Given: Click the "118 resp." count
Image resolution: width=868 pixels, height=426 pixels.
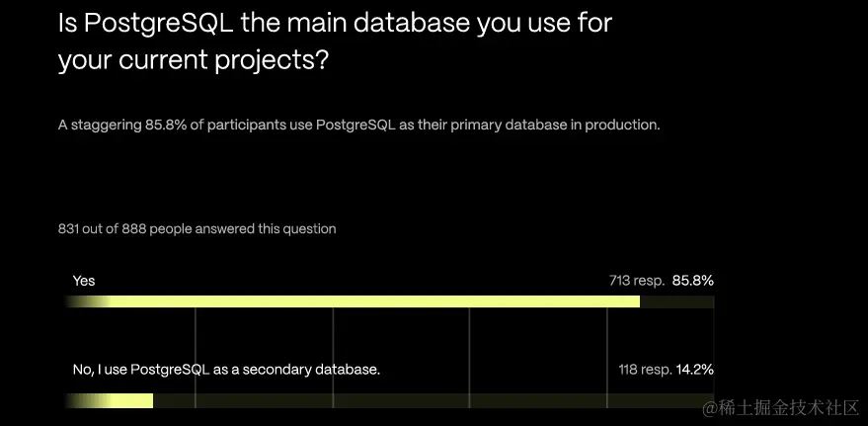Looking at the screenshot, I should [x=646, y=370].
